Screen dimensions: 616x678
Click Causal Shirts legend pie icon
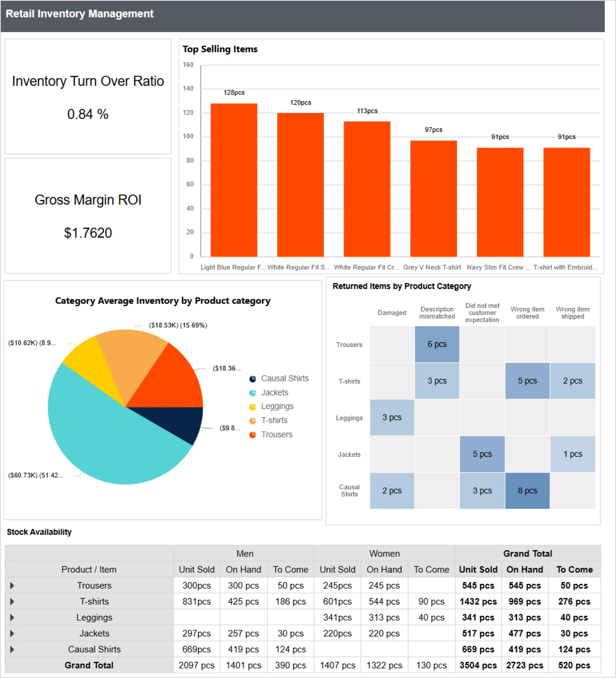(252, 379)
